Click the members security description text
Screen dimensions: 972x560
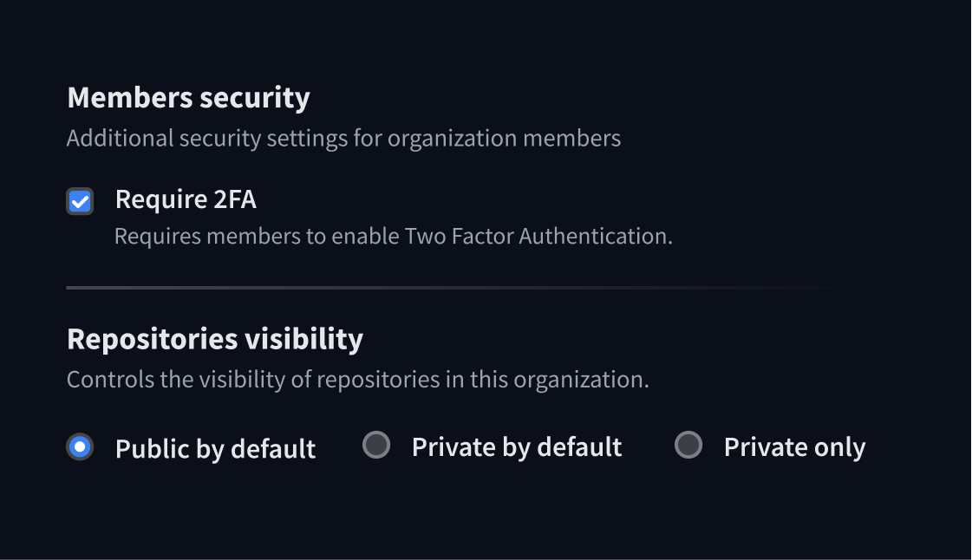point(343,137)
